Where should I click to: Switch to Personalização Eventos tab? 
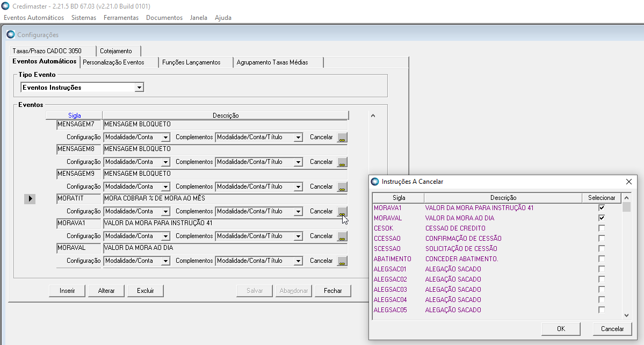(119, 62)
